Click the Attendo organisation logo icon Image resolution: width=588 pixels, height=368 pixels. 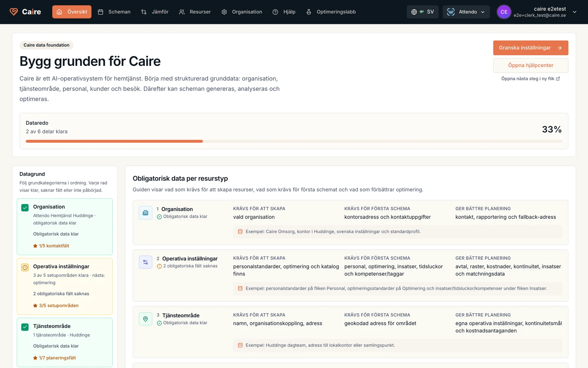451,12
